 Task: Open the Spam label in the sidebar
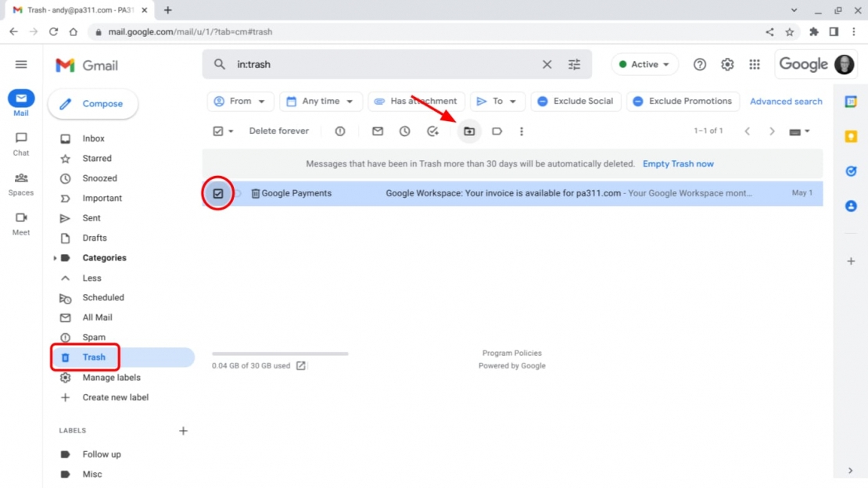94,337
